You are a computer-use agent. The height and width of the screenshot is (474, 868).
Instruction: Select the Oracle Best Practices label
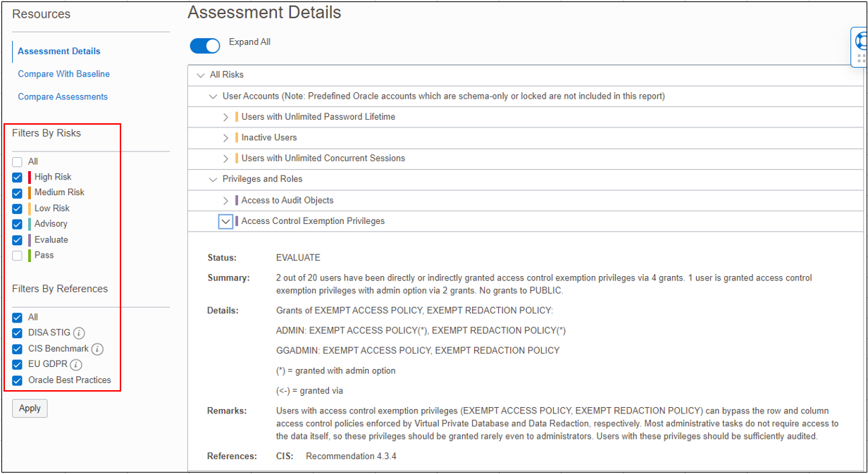[x=70, y=380]
